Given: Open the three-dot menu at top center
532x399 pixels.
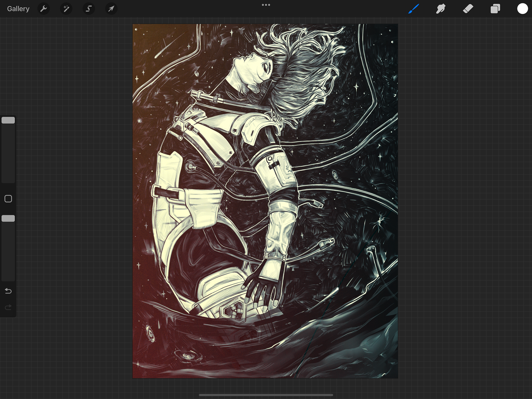Looking at the screenshot, I should pos(266,5).
